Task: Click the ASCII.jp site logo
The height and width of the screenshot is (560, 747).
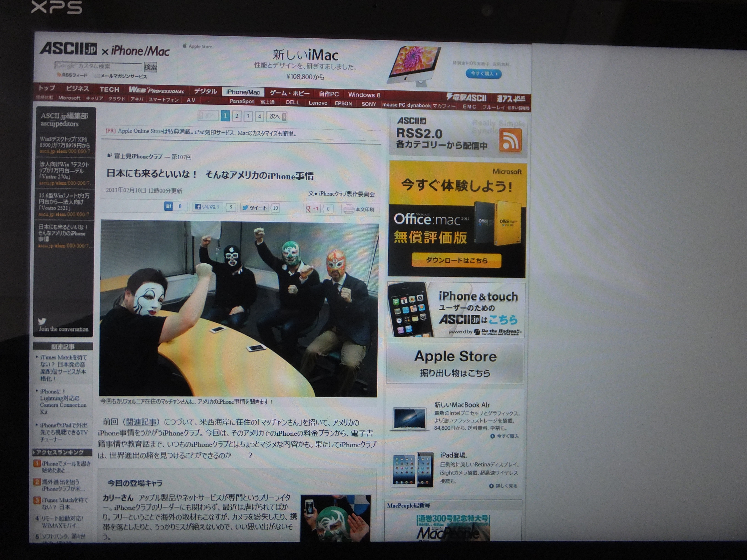Action: coord(69,49)
